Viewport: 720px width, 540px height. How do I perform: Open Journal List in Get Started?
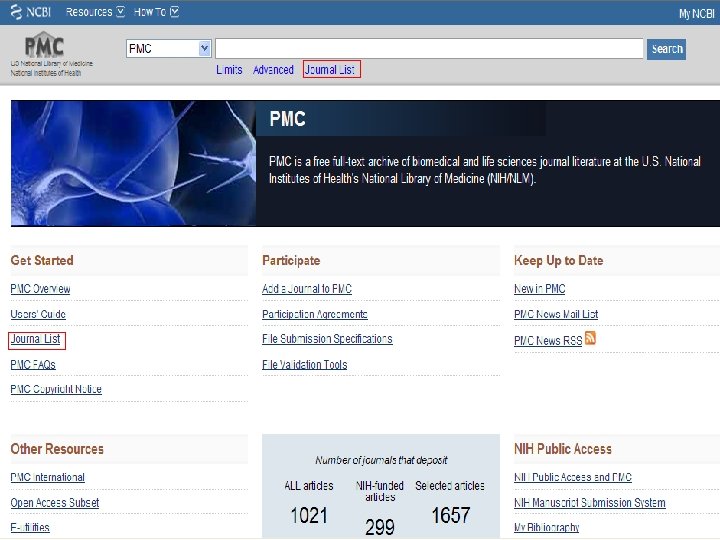coord(36,339)
